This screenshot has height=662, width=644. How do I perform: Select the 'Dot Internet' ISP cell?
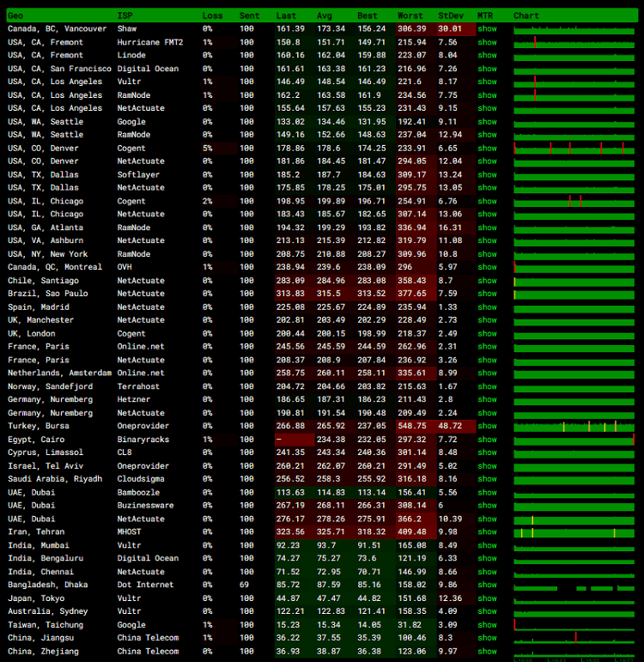click(x=145, y=585)
